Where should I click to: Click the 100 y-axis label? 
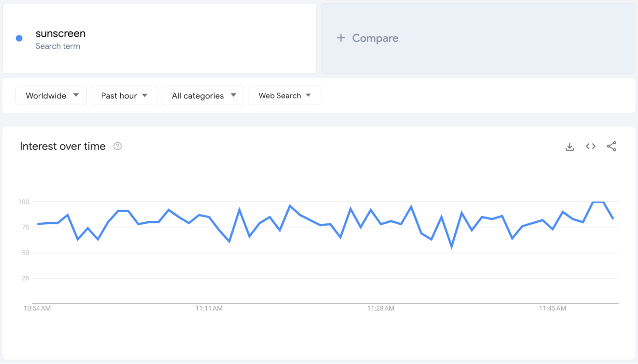[x=24, y=202]
